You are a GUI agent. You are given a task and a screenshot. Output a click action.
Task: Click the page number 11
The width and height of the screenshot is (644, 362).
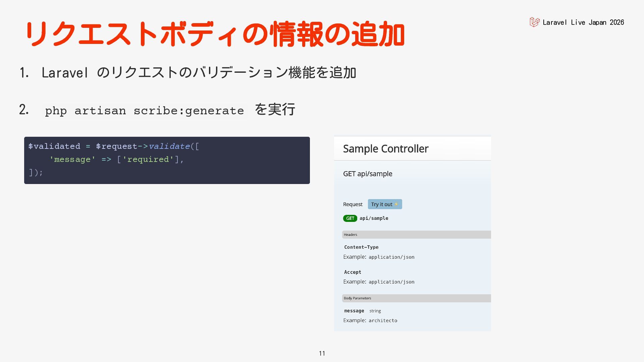[x=322, y=353]
